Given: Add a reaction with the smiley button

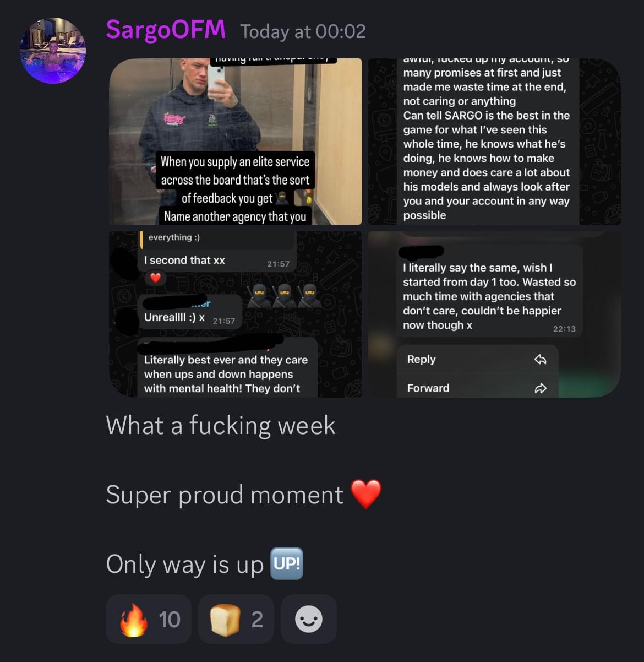Looking at the screenshot, I should point(309,619).
